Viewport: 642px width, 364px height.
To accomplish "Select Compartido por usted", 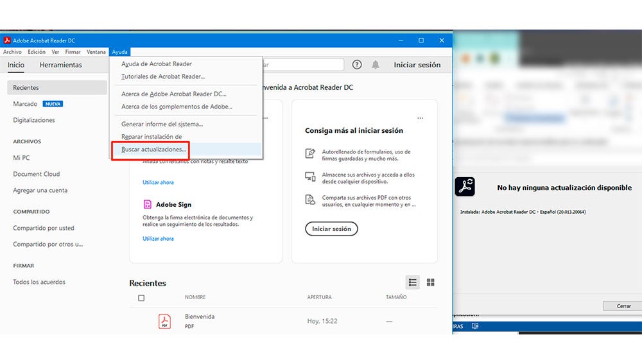I will click(44, 228).
